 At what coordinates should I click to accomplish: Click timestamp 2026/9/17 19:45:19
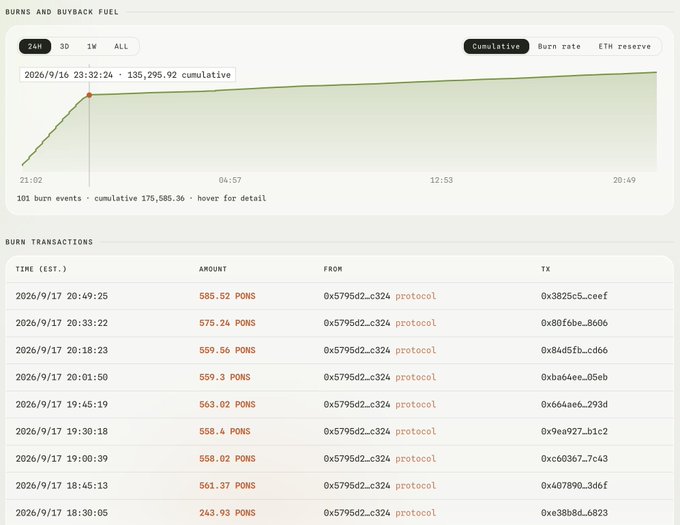tap(62, 404)
